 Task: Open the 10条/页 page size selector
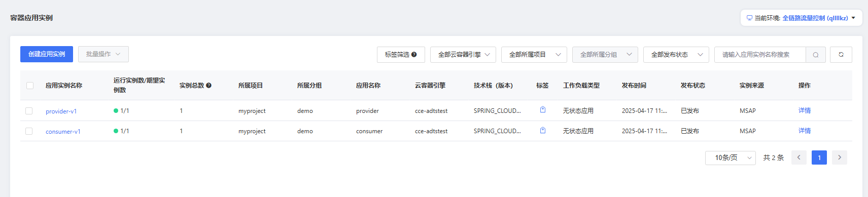[x=730, y=157]
